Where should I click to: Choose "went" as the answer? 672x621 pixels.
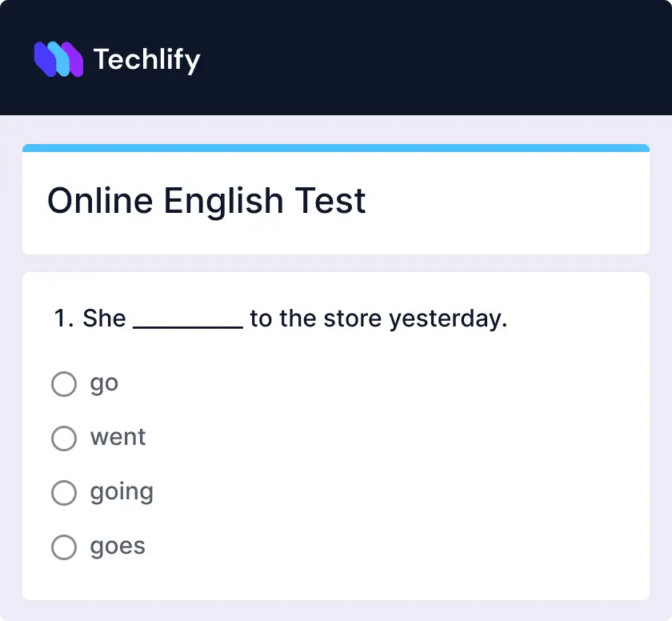pos(118,437)
